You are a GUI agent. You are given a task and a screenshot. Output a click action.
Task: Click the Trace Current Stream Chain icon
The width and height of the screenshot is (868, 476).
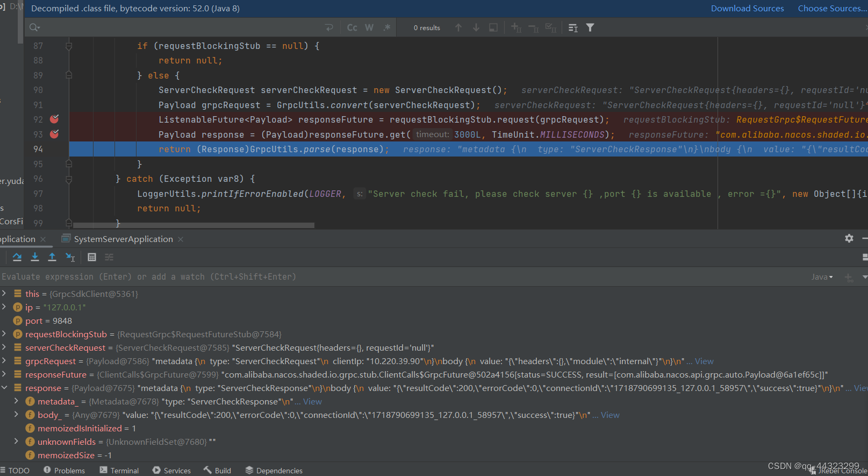(x=109, y=257)
